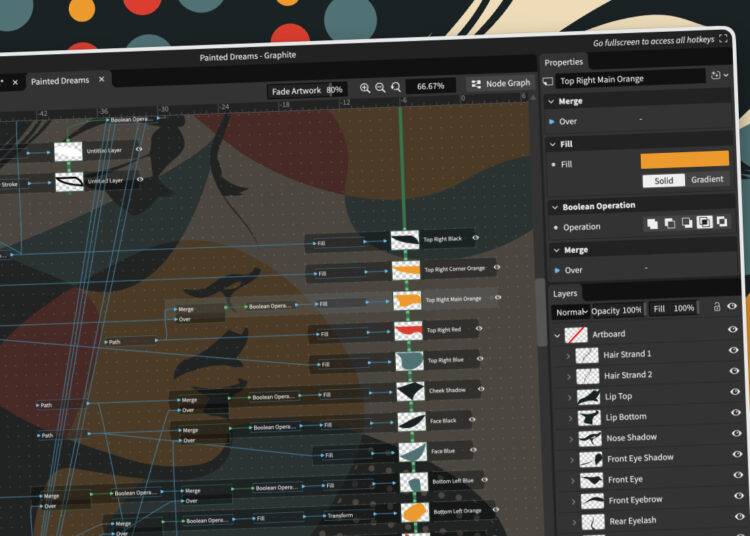Select the Front Eyebrow layer row

[x=651, y=500]
